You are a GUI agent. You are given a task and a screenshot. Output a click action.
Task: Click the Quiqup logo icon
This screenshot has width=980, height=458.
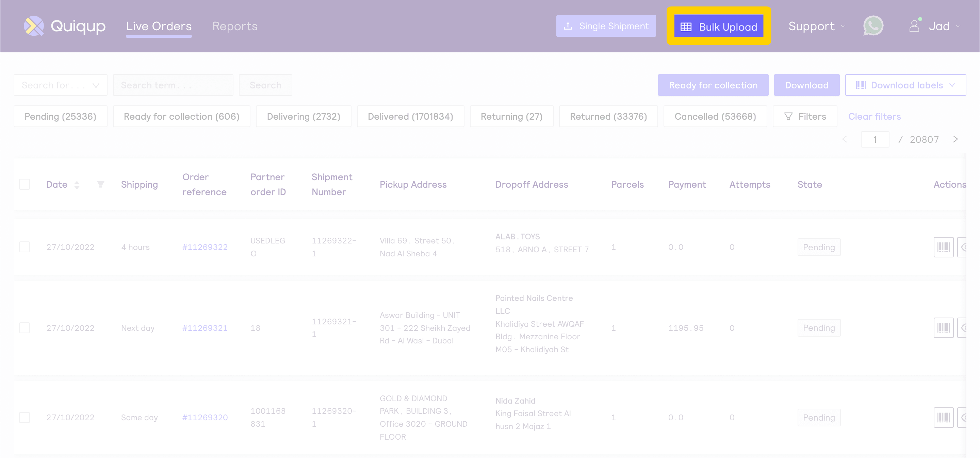point(34,26)
